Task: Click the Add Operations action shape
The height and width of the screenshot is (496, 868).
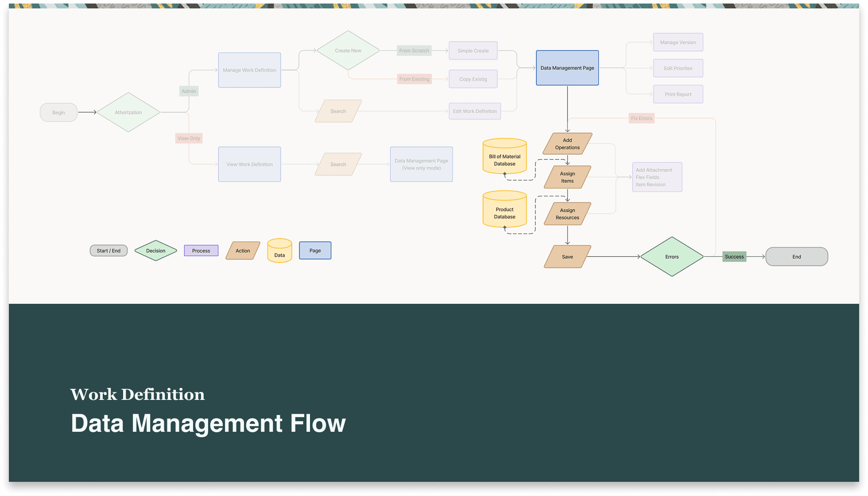Action: [567, 144]
